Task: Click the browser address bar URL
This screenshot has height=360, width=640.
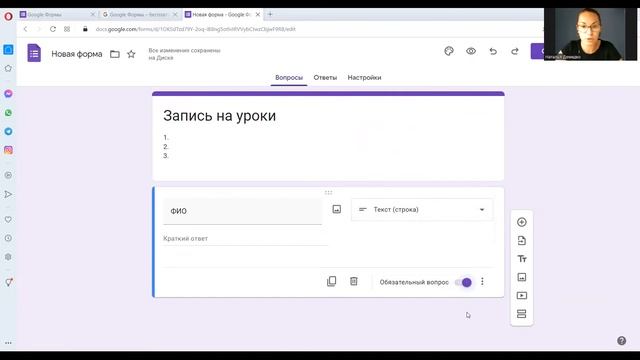Action: (x=196, y=29)
